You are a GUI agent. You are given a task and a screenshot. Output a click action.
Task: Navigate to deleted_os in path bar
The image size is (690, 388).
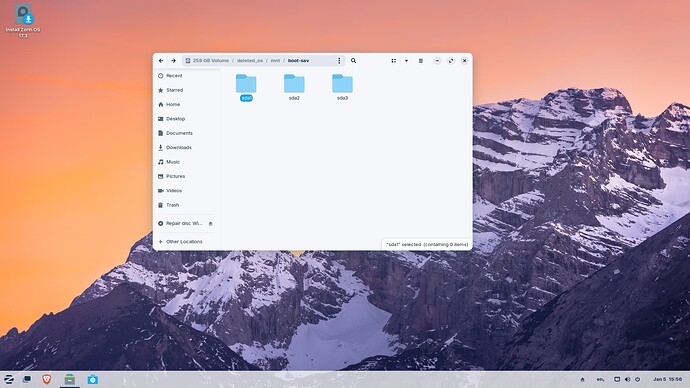[x=250, y=61]
